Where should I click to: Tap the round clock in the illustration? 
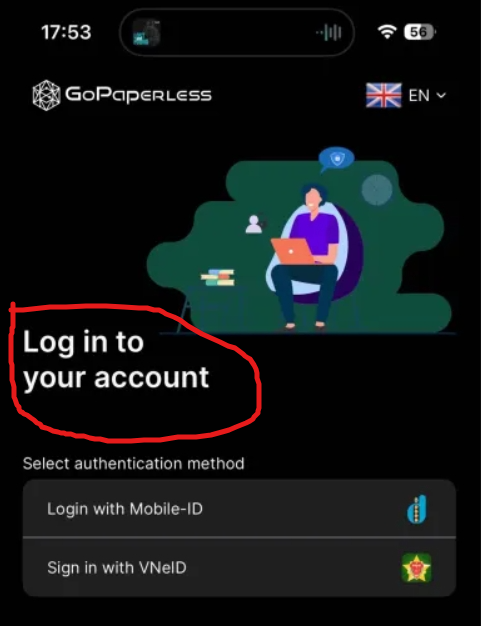(x=377, y=190)
